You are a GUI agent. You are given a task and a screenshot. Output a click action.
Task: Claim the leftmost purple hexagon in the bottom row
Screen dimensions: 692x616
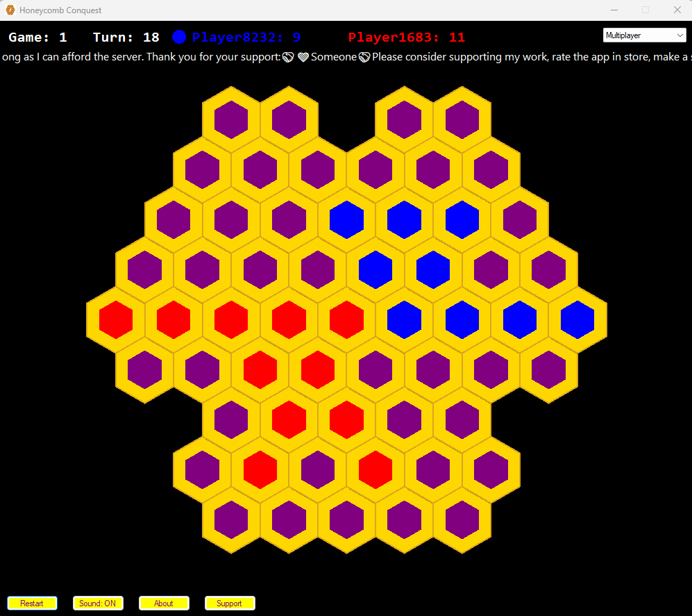231,519
